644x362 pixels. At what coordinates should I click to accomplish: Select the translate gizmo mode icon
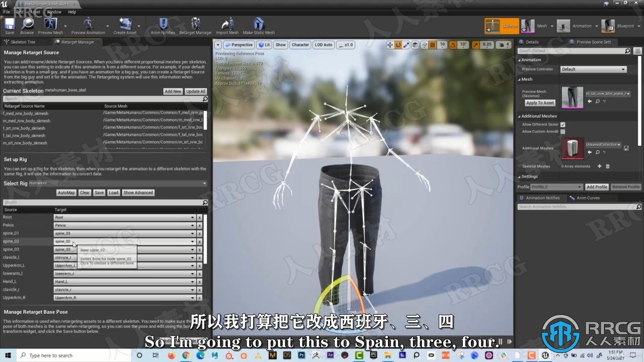click(390, 45)
